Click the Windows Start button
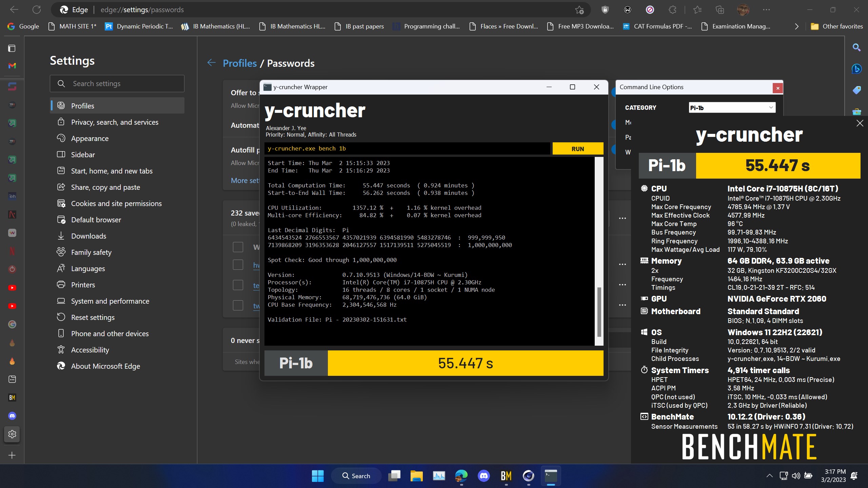The image size is (868, 488). pyautogui.click(x=318, y=476)
